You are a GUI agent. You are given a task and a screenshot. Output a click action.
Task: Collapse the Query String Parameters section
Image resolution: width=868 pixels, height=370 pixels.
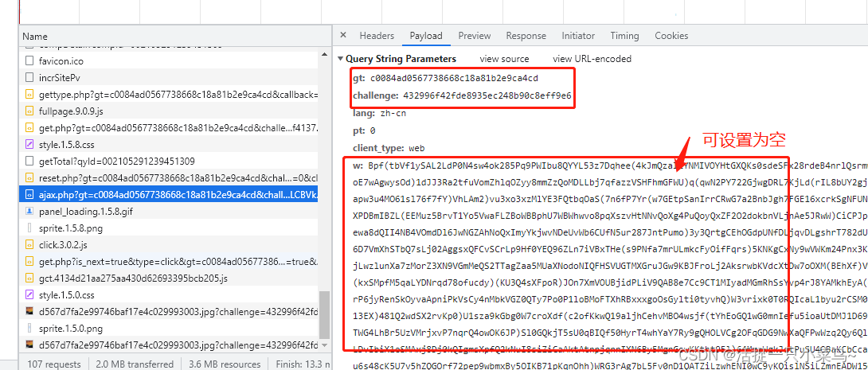[x=340, y=59]
